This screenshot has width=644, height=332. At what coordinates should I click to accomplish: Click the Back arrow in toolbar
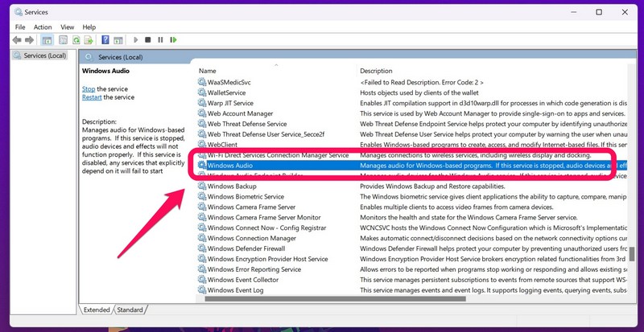pos(18,39)
